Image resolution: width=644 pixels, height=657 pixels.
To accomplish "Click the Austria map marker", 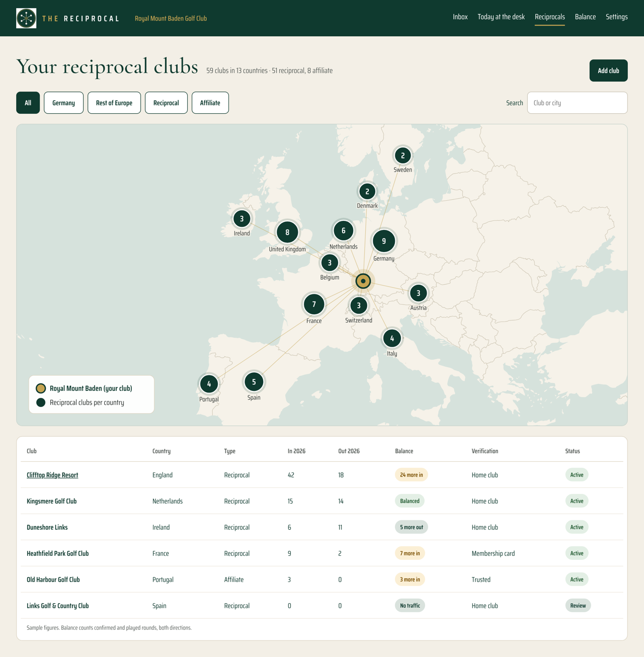I will [418, 293].
